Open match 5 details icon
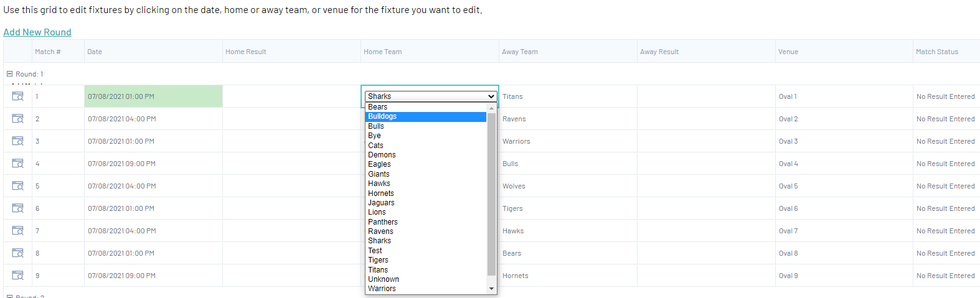Screen dimensions: 980x298 click(17, 186)
